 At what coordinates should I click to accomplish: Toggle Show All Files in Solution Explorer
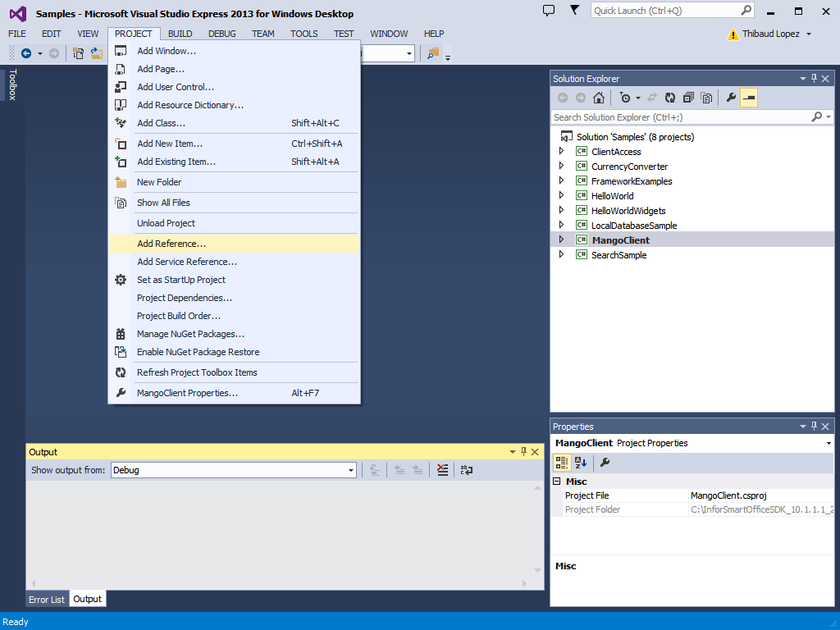(706, 98)
